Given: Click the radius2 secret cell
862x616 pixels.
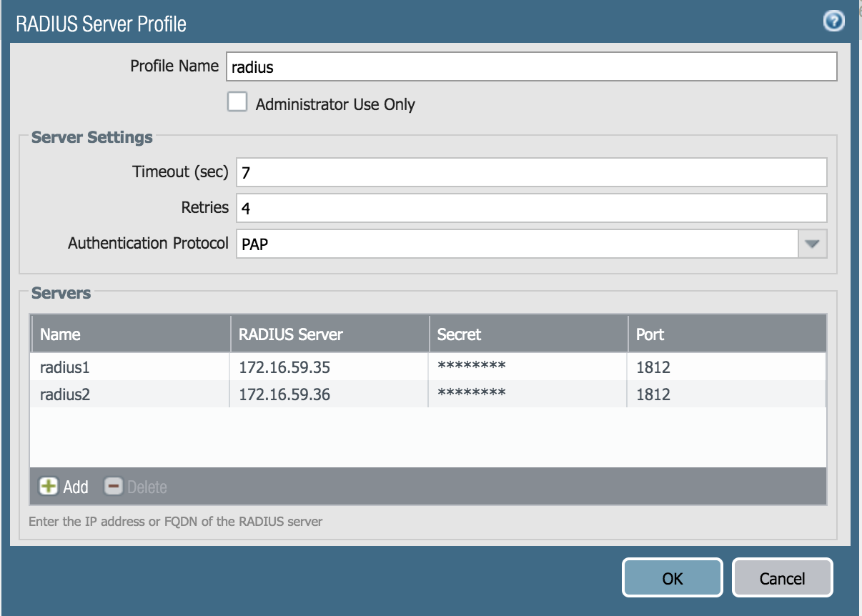Looking at the screenshot, I should (527, 394).
